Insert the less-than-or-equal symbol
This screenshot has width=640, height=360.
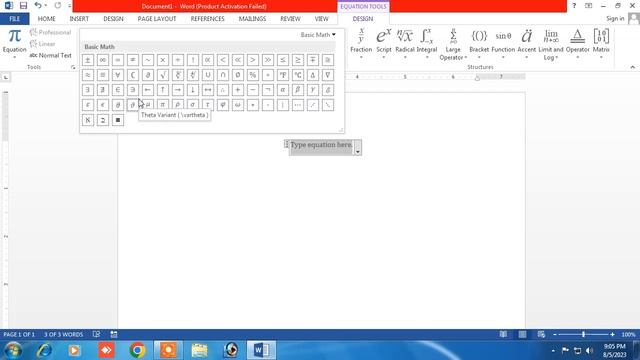pyautogui.click(x=283, y=60)
